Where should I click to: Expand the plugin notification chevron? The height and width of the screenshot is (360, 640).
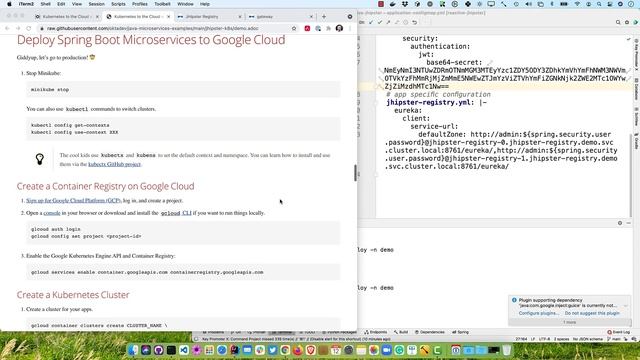(x=626, y=305)
